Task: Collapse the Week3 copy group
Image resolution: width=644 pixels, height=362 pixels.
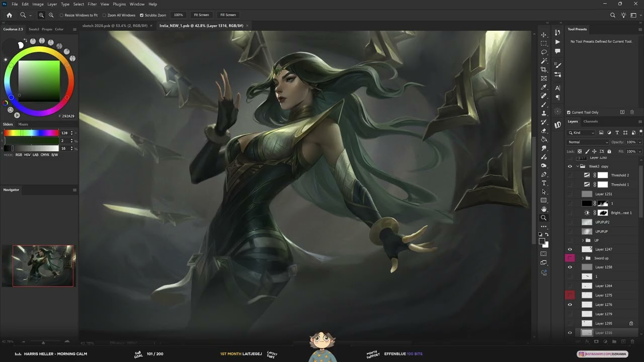Action: coord(577,166)
